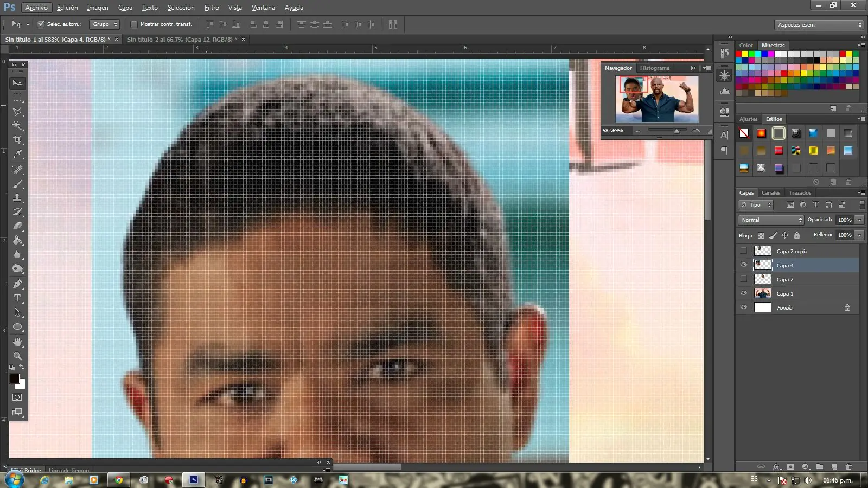Switch to the Color tab
The width and height of the screenshot is (868, 488).
click(746, 46)
